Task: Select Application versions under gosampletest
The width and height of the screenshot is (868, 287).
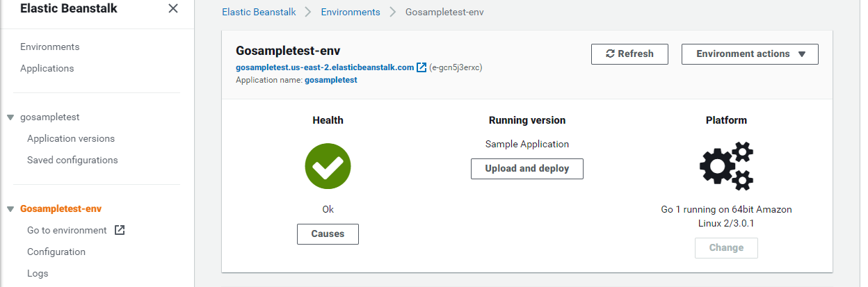Action: click(71, 138)
